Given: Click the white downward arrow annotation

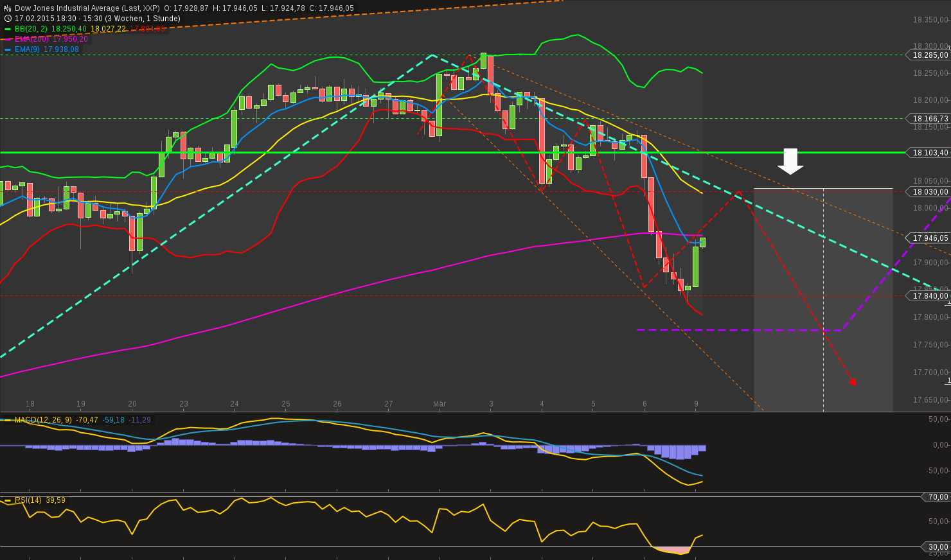Looking at the screenshot, I should click(x=790, y=162).
